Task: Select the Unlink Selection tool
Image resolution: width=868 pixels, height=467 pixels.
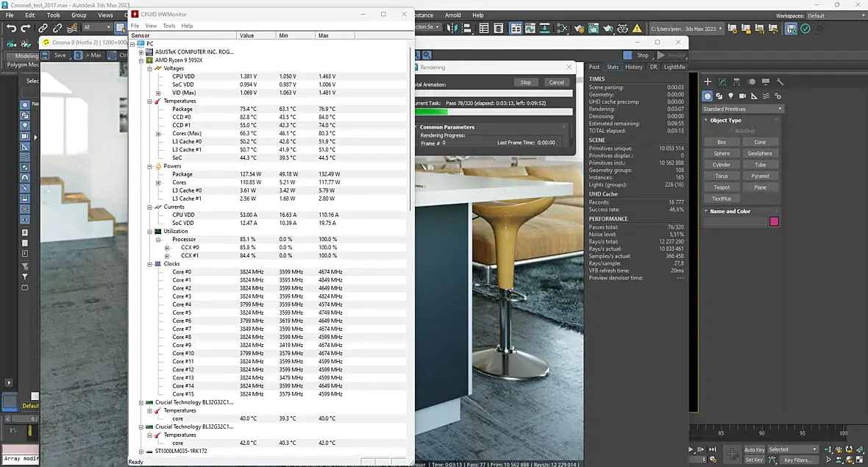Action: coord(57,28)
